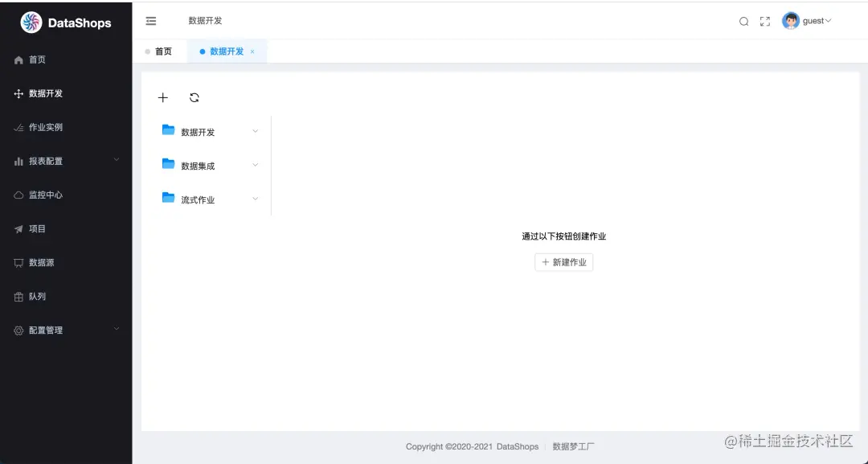Screen dimensions: 868x464
Task: Open the guest account dropdown
Action: point(810,21)
